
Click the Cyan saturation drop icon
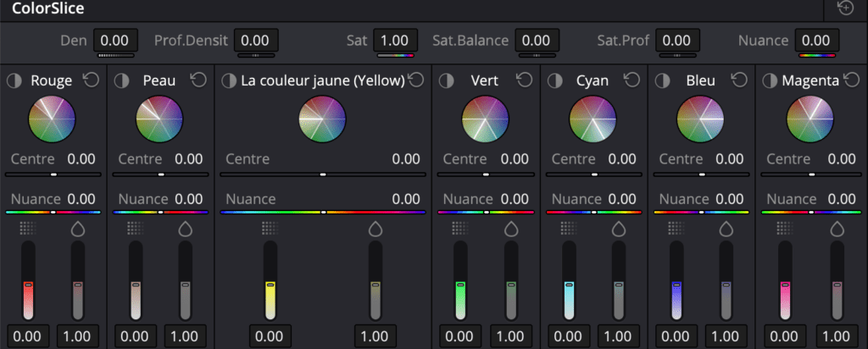(x=619, y=228)
